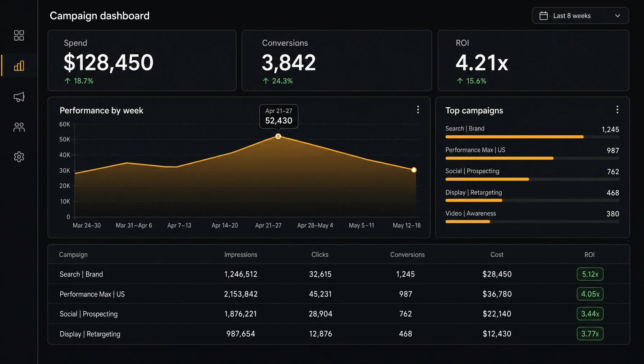The height and width of the screenshot is (364, 644).
Task: Click the 380 conversions count
Action: pyautogui.click(x=613, y=214)
